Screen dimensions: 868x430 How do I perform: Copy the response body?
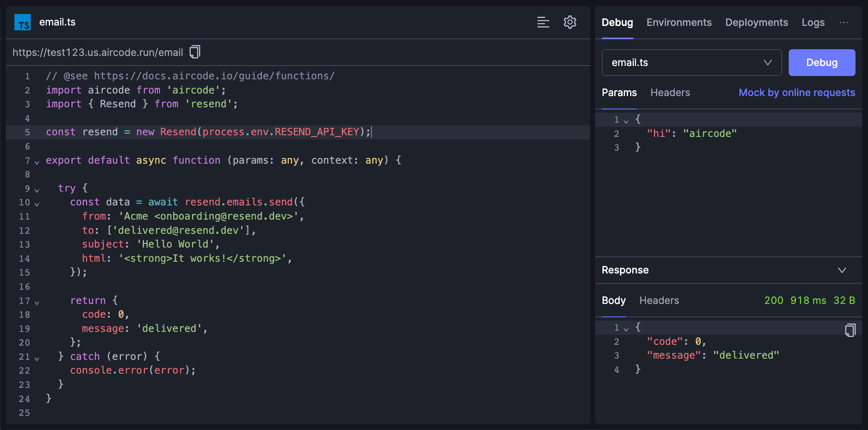(x=850, y=330)
